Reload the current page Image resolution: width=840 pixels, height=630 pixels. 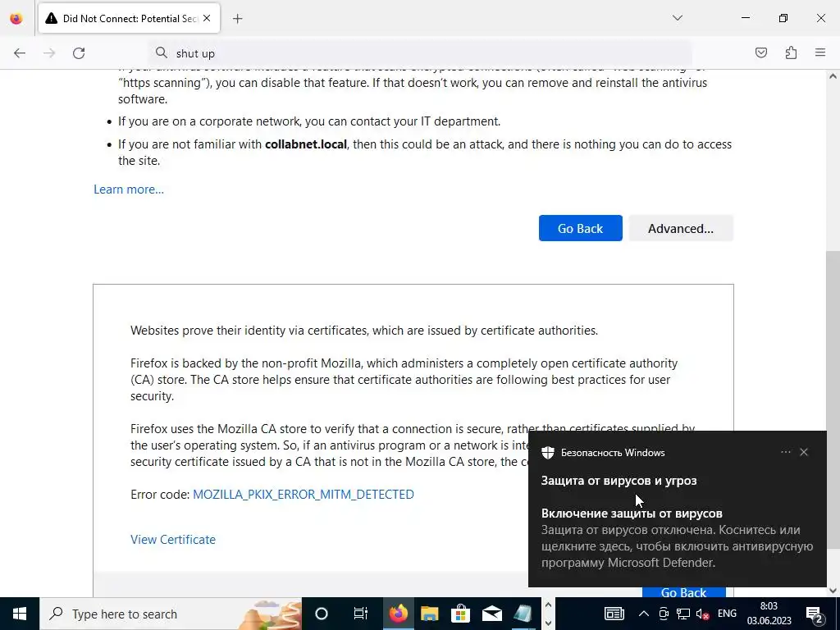(79, 53)
